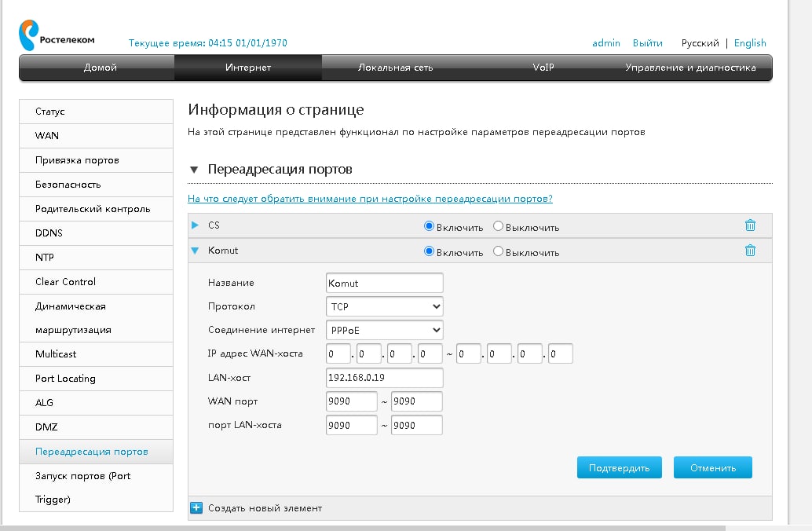
Task: Open NTP in sidebar
Action: pyautogui.click(x=97, y=258)
